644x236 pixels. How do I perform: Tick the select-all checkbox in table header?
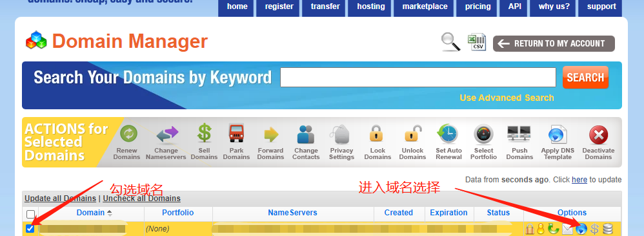point(30,214)
